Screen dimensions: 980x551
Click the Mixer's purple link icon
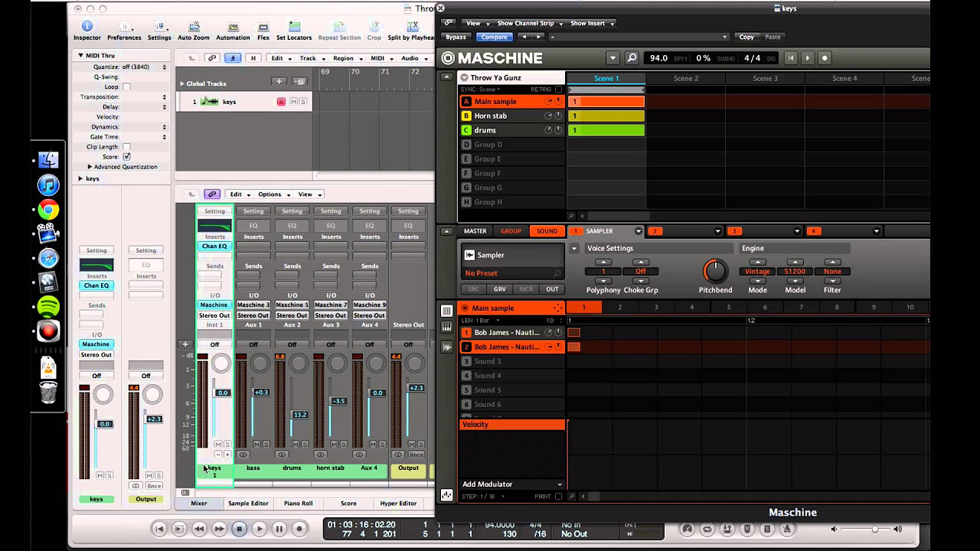point(212,194)
